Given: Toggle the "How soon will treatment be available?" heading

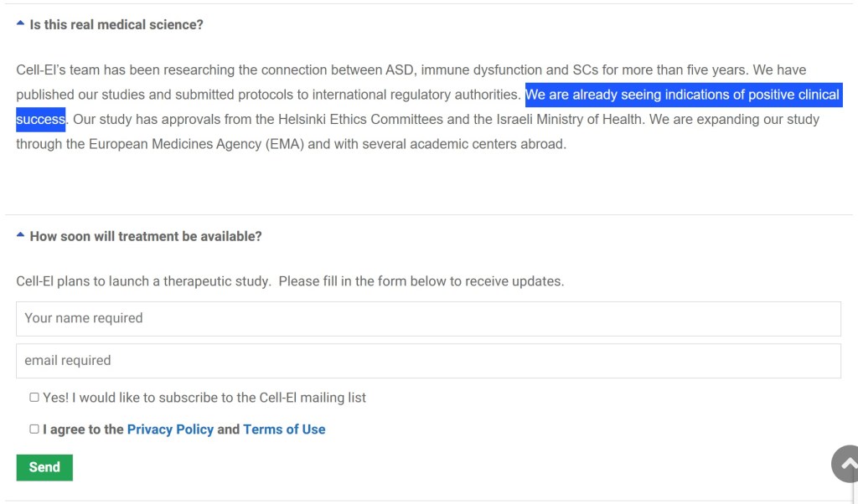Looking at the screenshot, I should [x=146, y=237].
